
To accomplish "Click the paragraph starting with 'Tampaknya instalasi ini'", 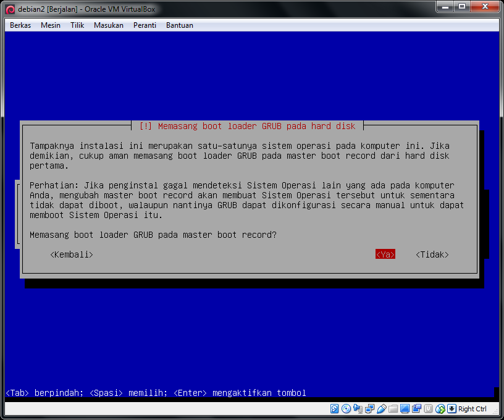I will [240, 156].
